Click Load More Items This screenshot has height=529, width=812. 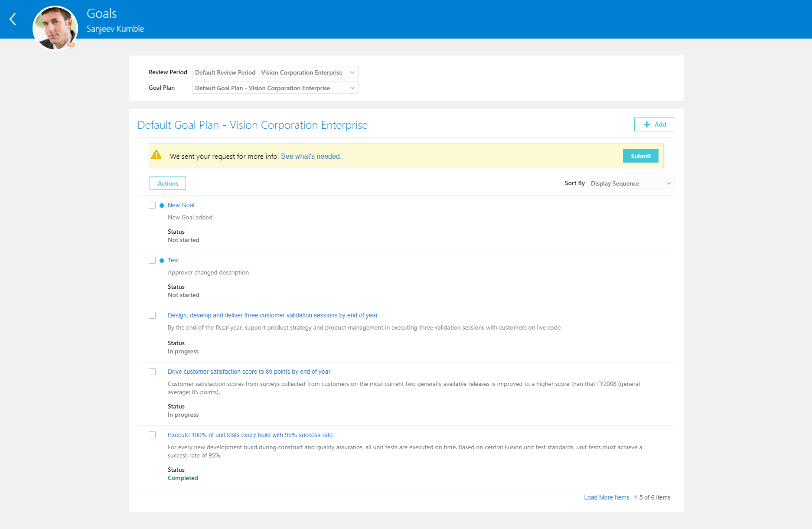click(x=606, y=497)
